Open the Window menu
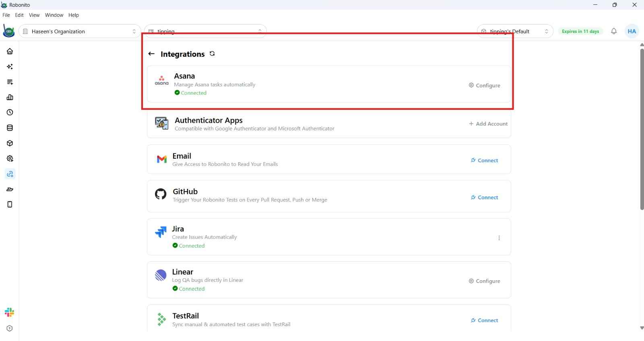 coord(54,15)
